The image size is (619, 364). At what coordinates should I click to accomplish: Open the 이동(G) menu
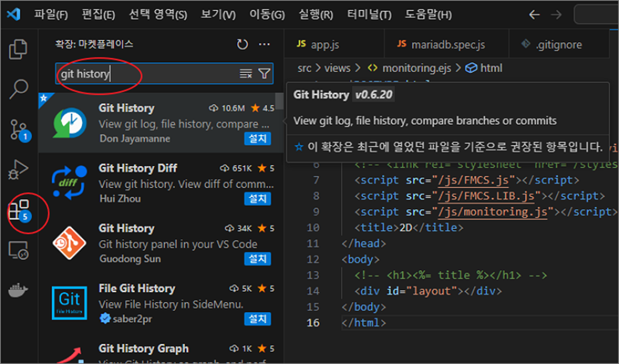[267, 15]
